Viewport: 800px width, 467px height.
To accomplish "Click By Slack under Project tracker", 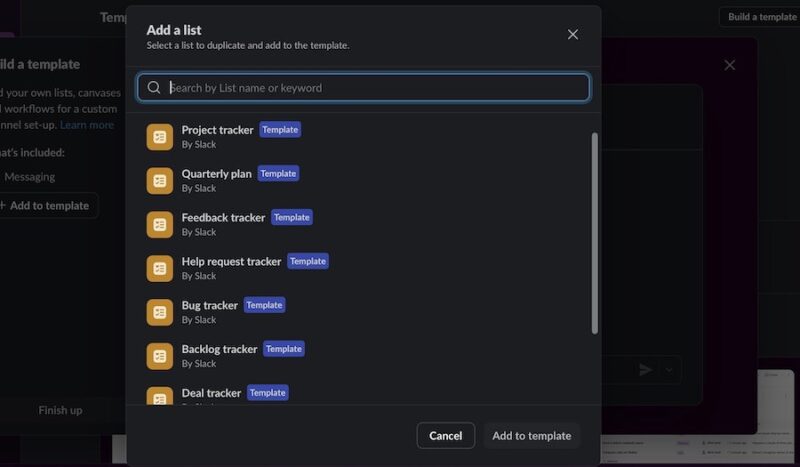I will 199,144.
